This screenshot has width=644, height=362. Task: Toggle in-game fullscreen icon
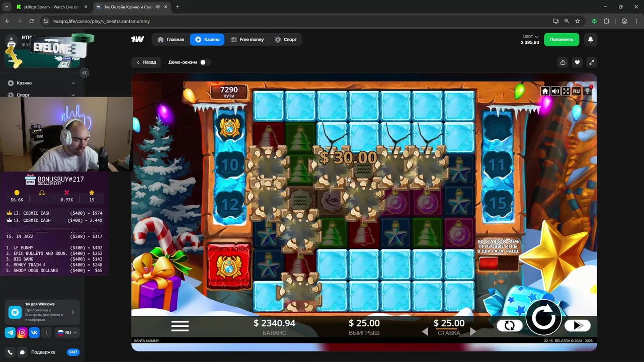click(566, 91)
